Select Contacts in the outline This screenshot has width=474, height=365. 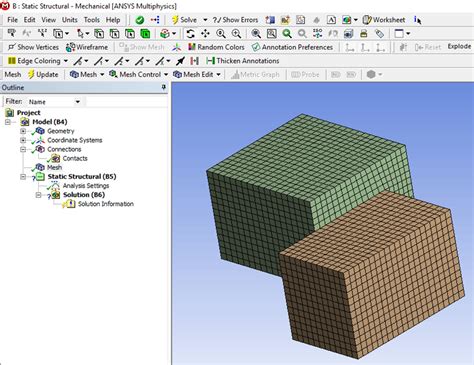(75, 158)
